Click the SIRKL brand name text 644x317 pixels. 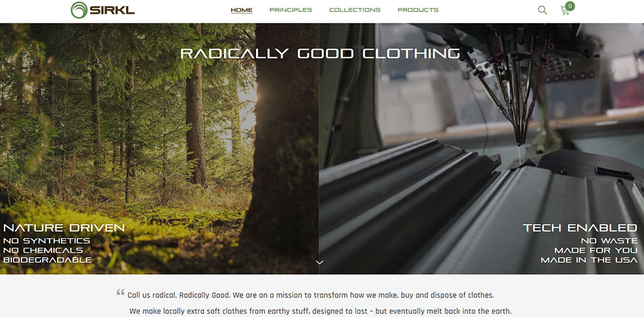click(112, 10)
